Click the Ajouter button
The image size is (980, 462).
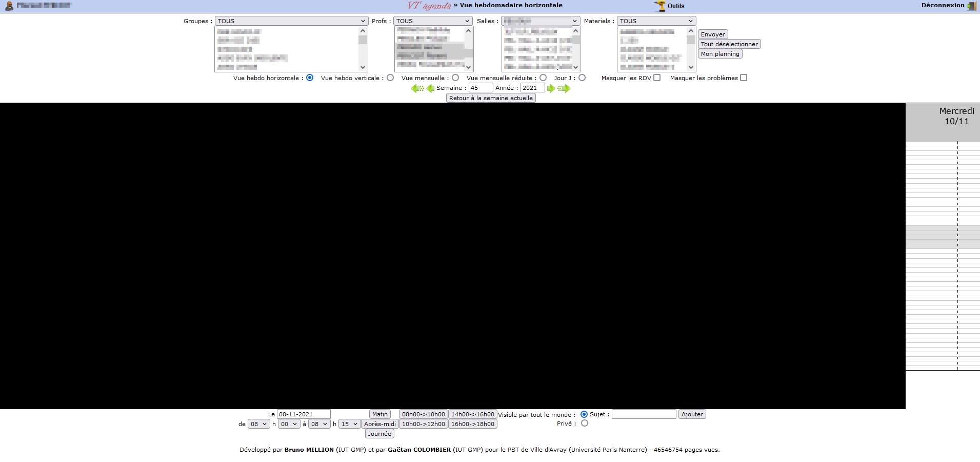[692, 414]
